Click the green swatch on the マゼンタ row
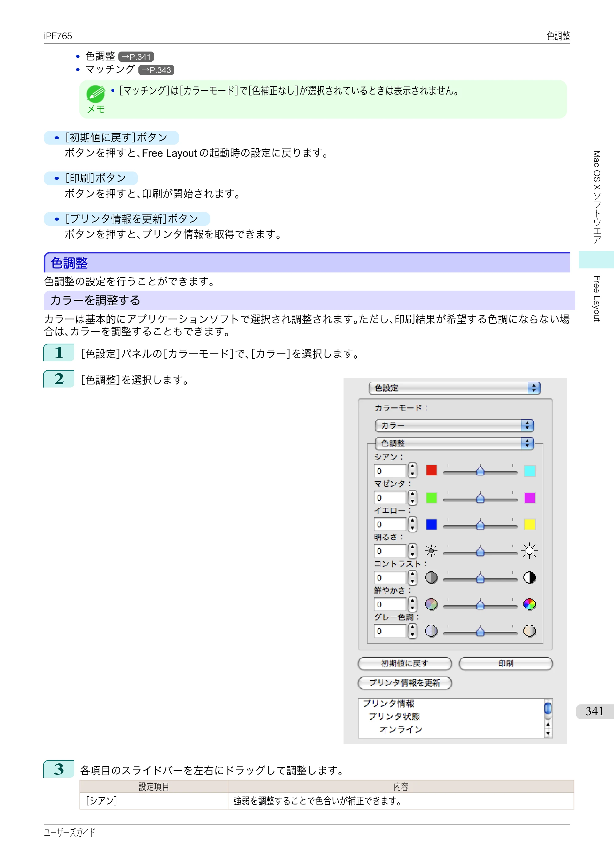This screenshot has height=868, width=614. point(431,498)
